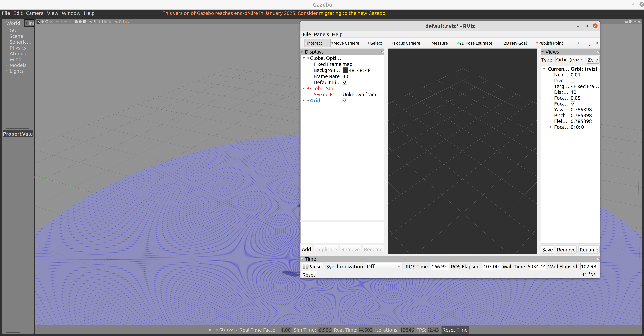Insert a sphere shape from toolbar
Image resolution: width=644 pixels, height=336 pixels.
coord(80,22)
